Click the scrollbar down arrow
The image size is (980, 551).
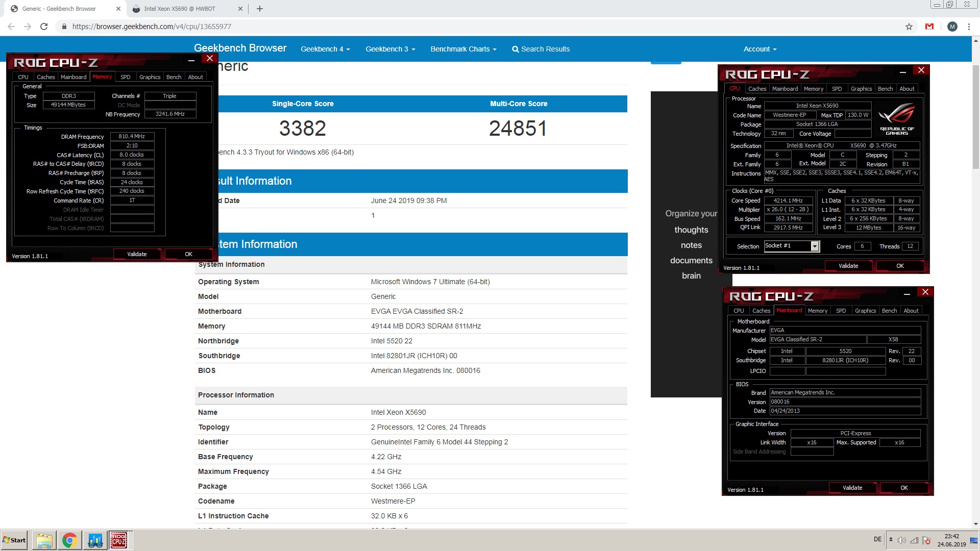[976, 523]
